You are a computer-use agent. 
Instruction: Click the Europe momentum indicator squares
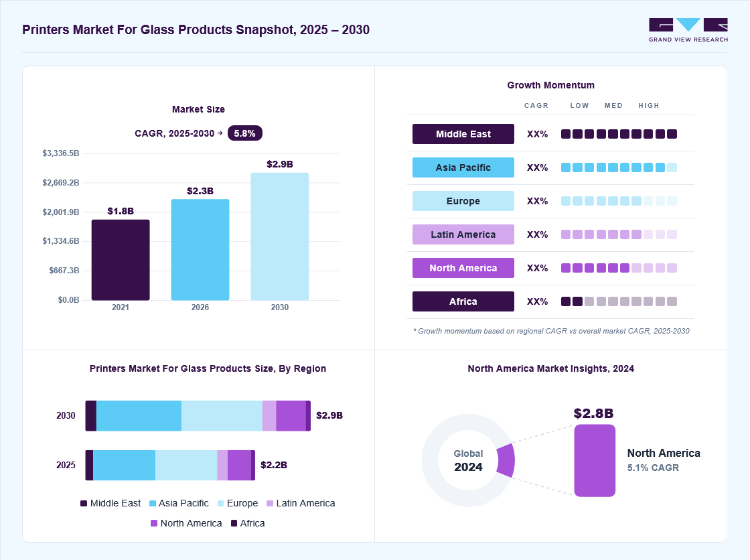pyautogui.click(x=619, y=201)
